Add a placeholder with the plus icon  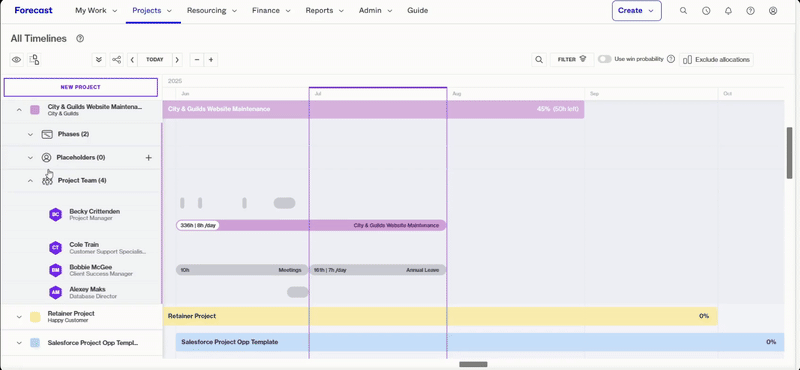[148, 158]
